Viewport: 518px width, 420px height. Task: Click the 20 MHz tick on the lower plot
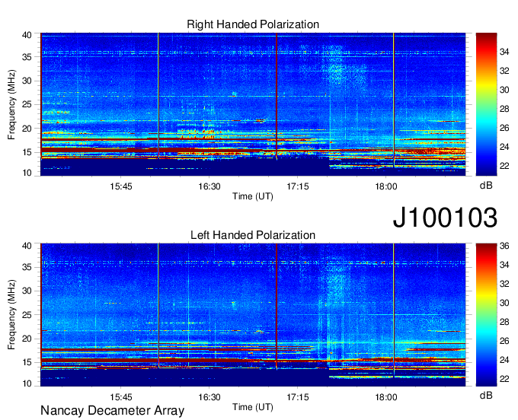[x=27, y=339]
